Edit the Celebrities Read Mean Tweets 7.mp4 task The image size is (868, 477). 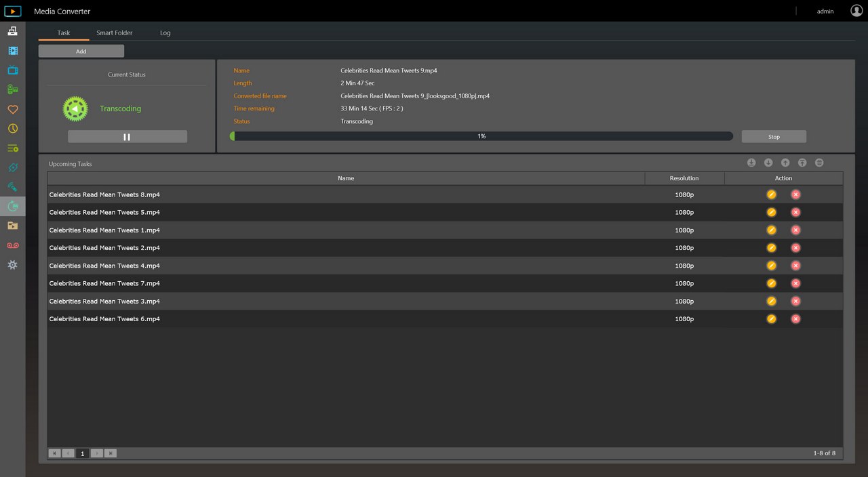pos(771,283)
